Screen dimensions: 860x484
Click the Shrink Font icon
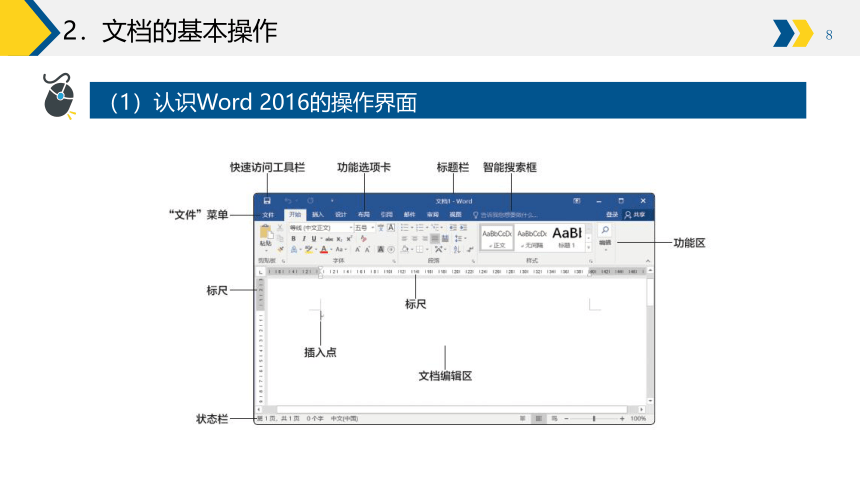tap(367, 249)
